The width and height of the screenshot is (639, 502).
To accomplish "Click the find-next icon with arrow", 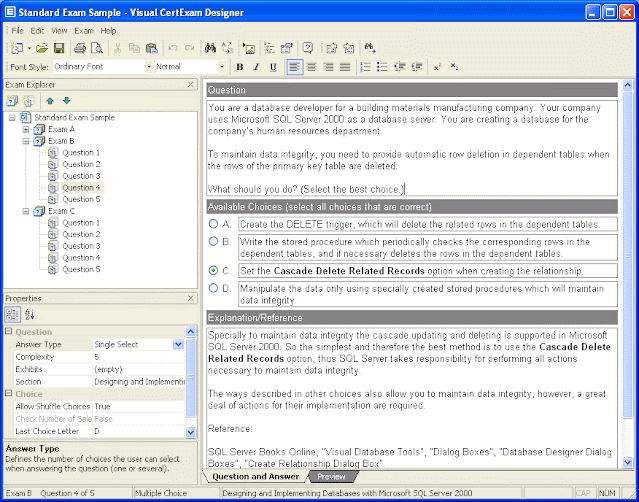I will (x=370, y=48).
